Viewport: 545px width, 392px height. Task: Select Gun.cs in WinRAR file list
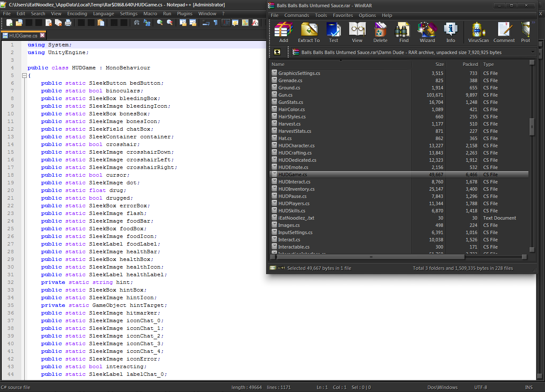click(x=399, y=95)
